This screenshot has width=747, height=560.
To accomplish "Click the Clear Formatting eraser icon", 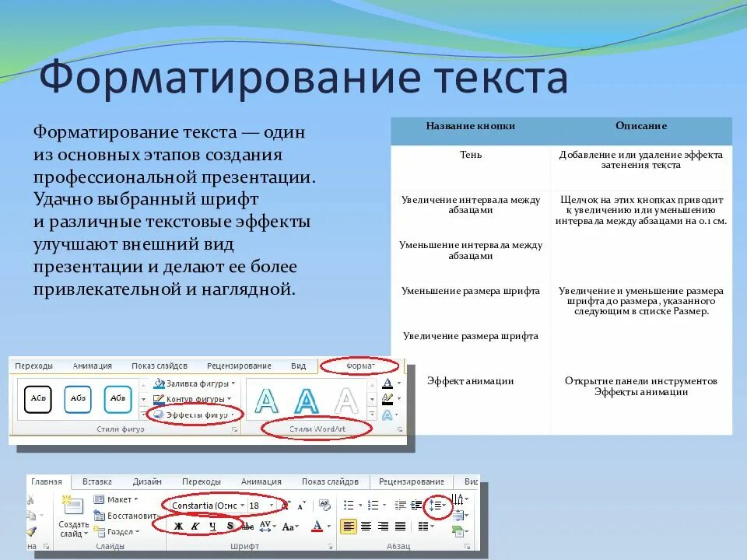I will pyautogui.click(x=324, y=506).
